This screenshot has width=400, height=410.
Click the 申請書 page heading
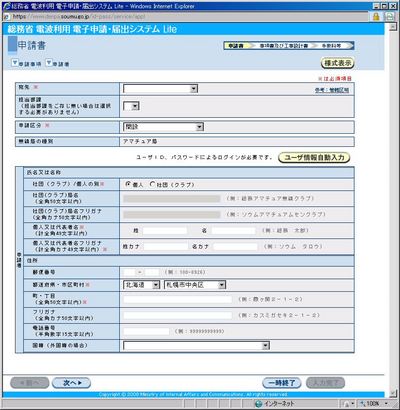point(32,45)
